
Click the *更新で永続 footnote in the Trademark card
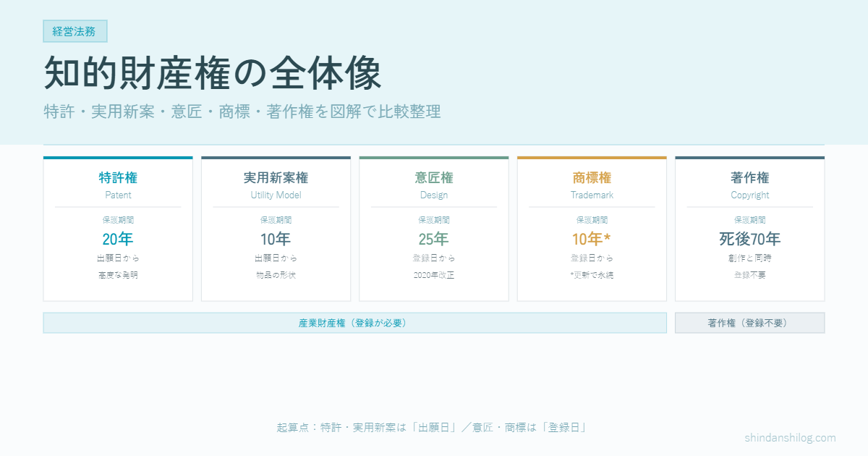[592, 275]
